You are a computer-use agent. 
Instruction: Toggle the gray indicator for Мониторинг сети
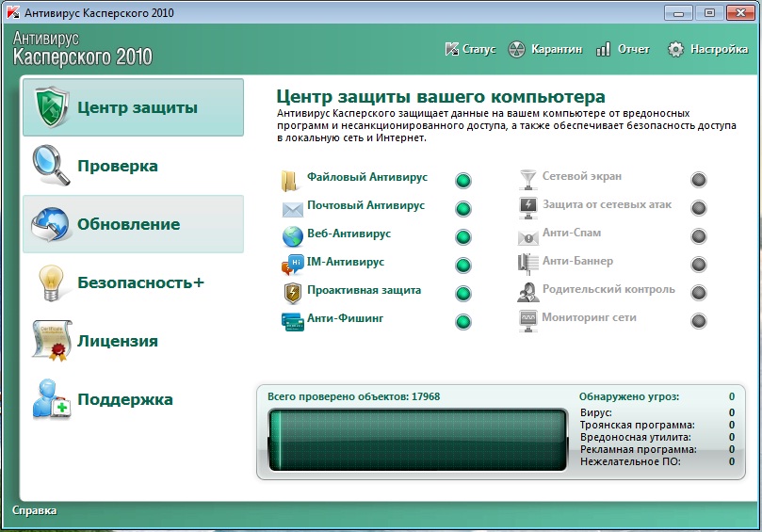pos(699,321)
